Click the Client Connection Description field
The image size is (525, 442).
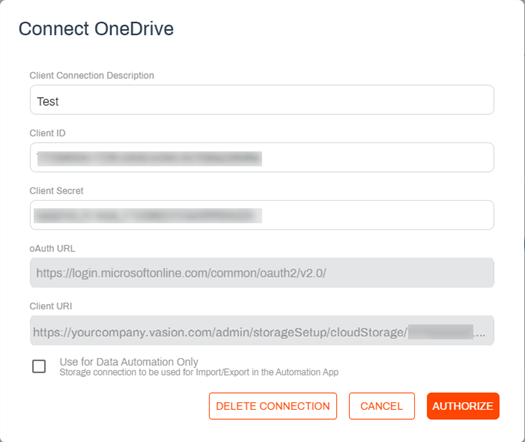[262, 100]
